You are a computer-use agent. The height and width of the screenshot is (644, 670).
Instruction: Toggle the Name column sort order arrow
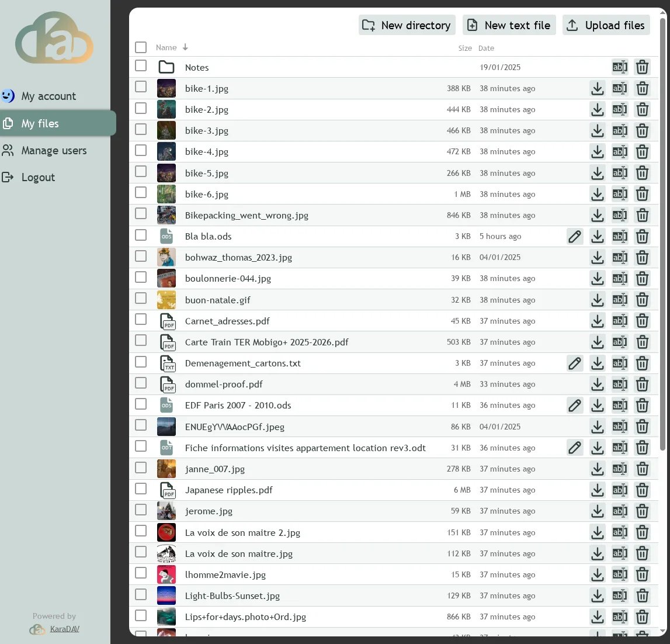tap(185, 47)
